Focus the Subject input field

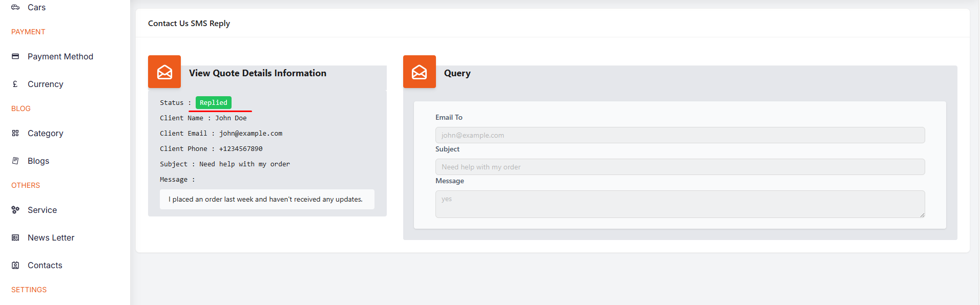[x=680, y=167]
